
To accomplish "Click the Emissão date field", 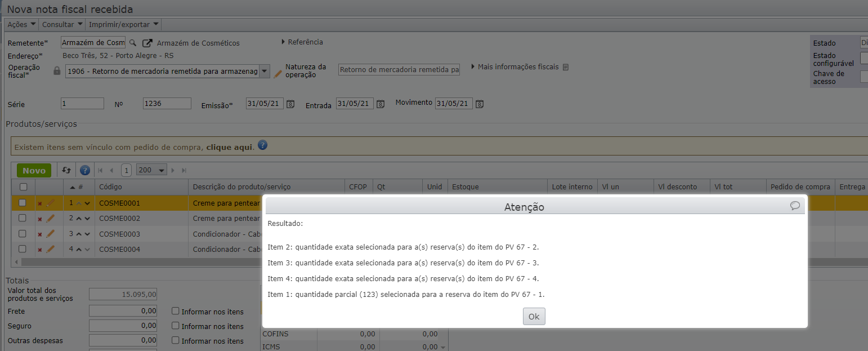I will click(x=265, y=104).
